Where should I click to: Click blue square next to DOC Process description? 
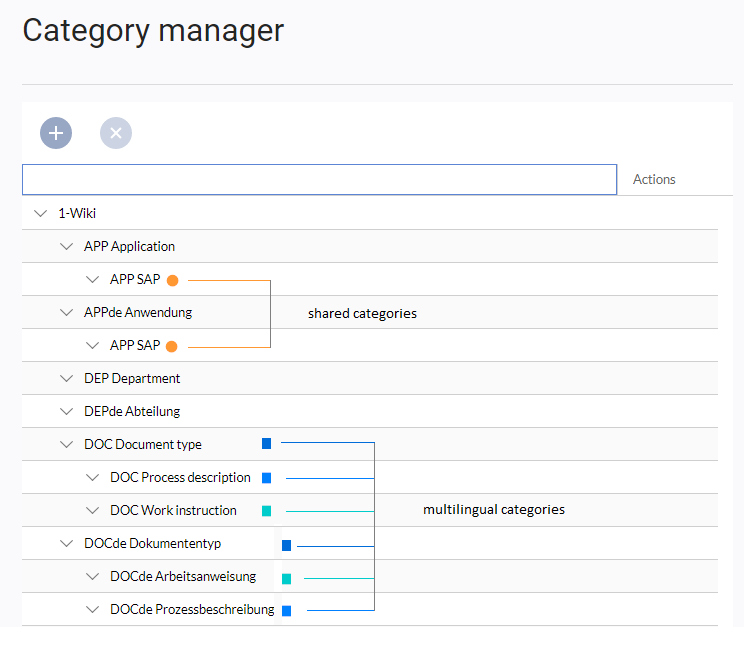click(267, 478)
